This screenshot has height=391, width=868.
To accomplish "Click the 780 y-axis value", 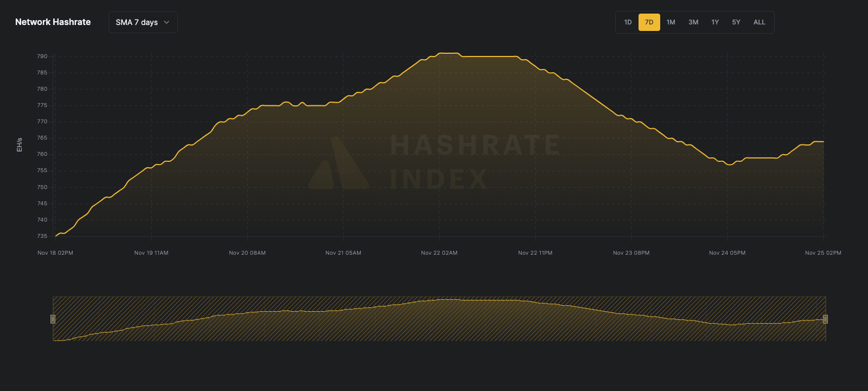I will pyautogui.click(x=42, y=89).
